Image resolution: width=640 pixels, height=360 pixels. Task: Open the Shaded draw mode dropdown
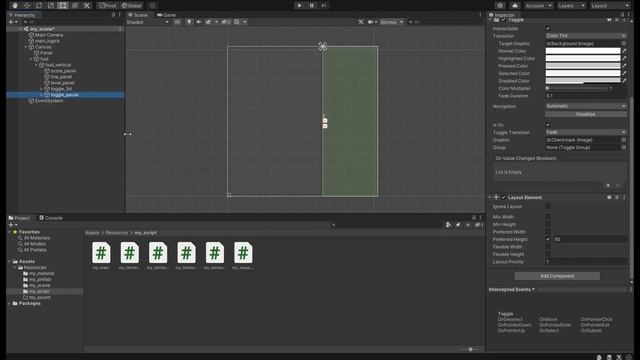pos(147,22)
